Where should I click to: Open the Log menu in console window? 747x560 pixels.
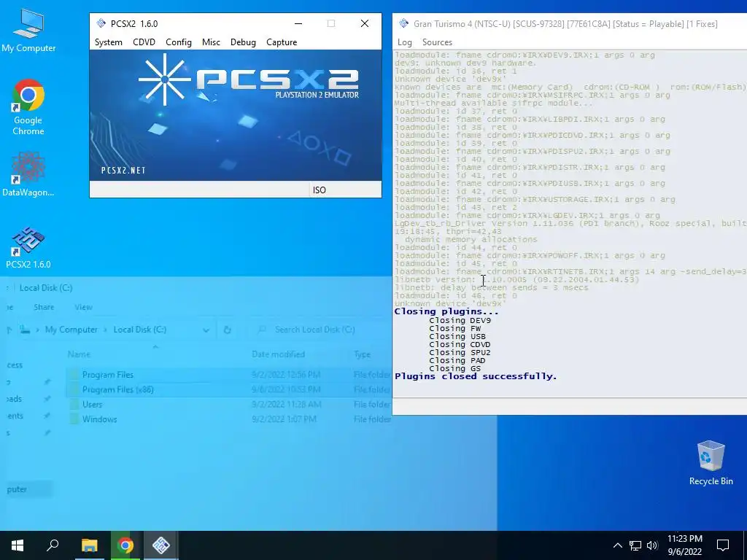click(404, 42)
